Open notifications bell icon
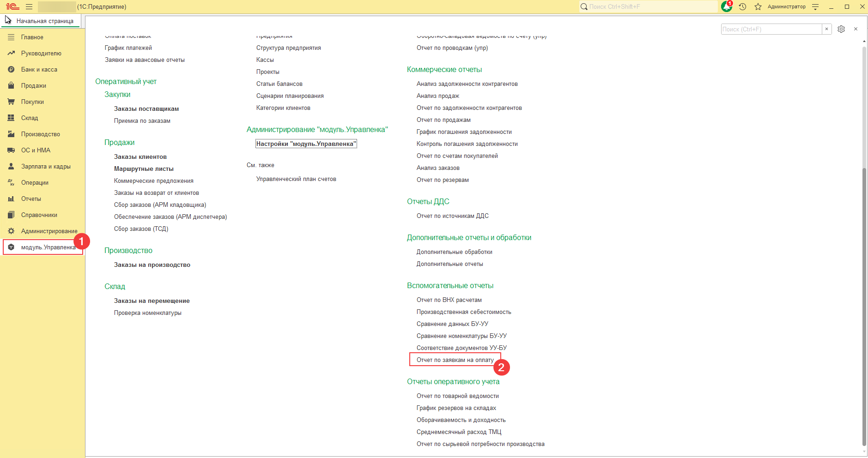Image resolution: width=868 pixels, height=458 pixels. coord(727,6)
